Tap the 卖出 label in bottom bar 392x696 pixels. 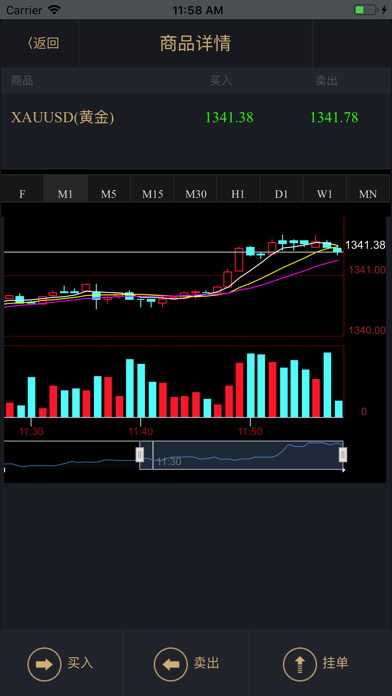point(206,664)
